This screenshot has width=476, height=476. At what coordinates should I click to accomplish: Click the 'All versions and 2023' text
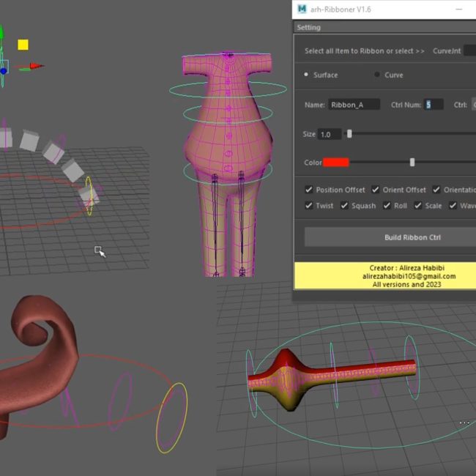[x=406, y=284]
